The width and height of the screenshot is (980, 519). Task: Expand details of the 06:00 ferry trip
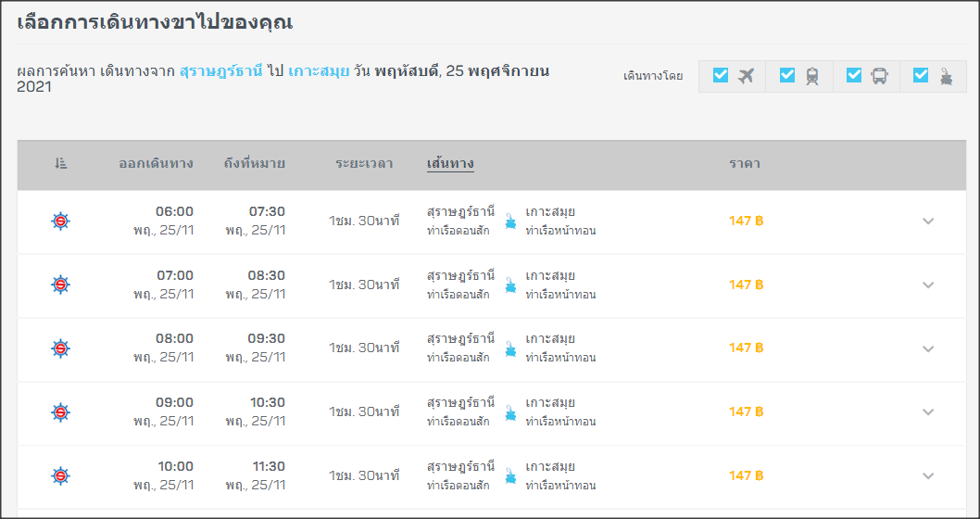click(928, 221)
